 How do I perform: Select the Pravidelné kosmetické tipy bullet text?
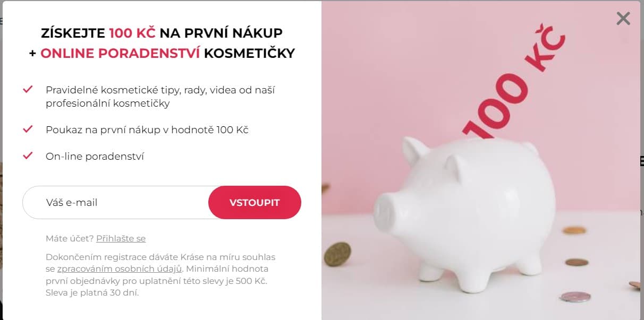160,97
